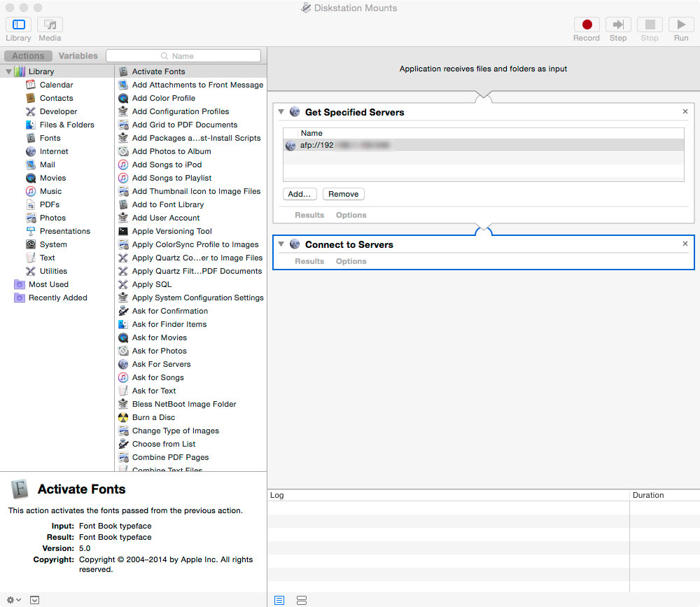Hide the action description panel
The width and height of the screenshot is (700, 607).
point(34,600)
